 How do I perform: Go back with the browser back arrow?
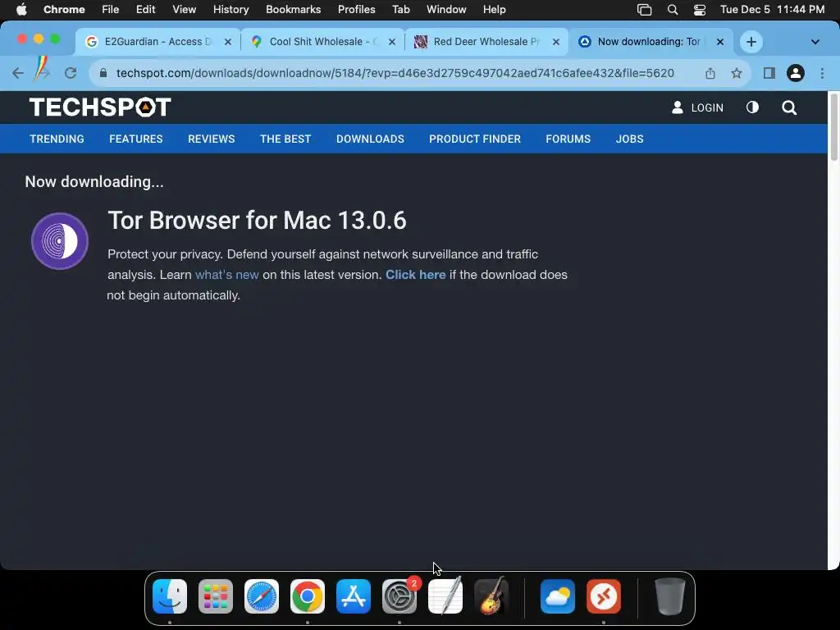pyautogui.click(x=18, y=73)
